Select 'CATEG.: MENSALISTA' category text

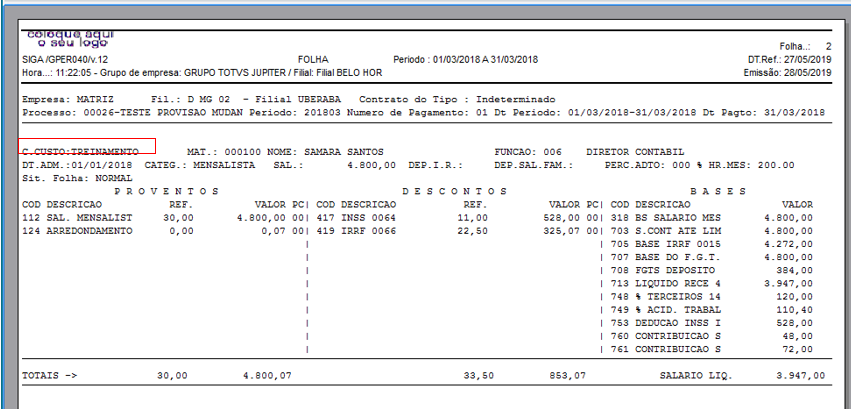coord(200,165)
